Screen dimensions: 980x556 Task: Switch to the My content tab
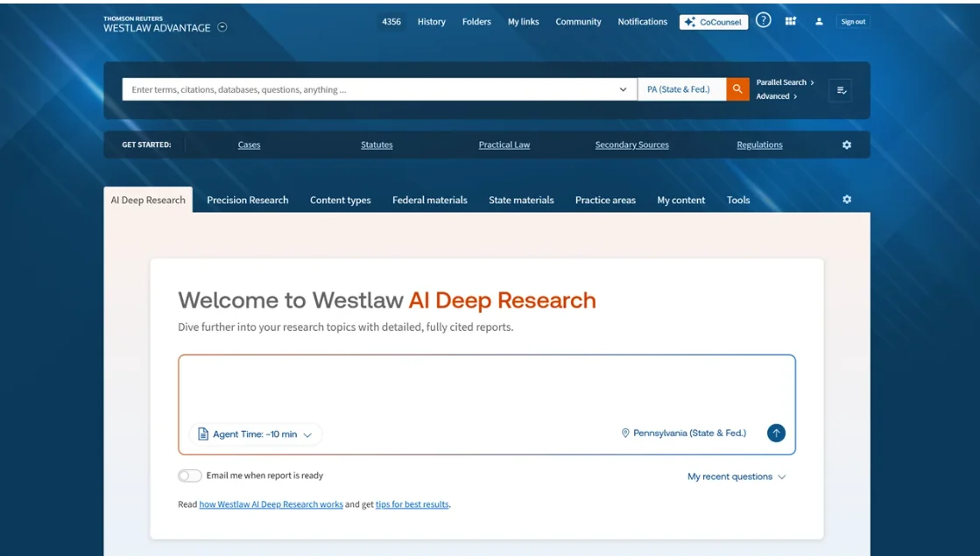pyautogui.click(x=681, y=200)
